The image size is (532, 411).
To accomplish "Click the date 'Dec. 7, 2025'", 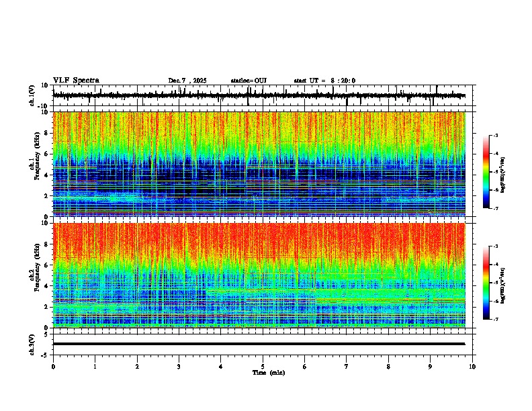I will click(187, 81).
